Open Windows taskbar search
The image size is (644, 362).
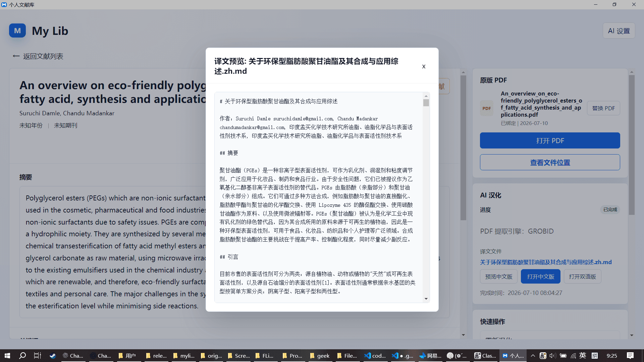click(22, 356)
